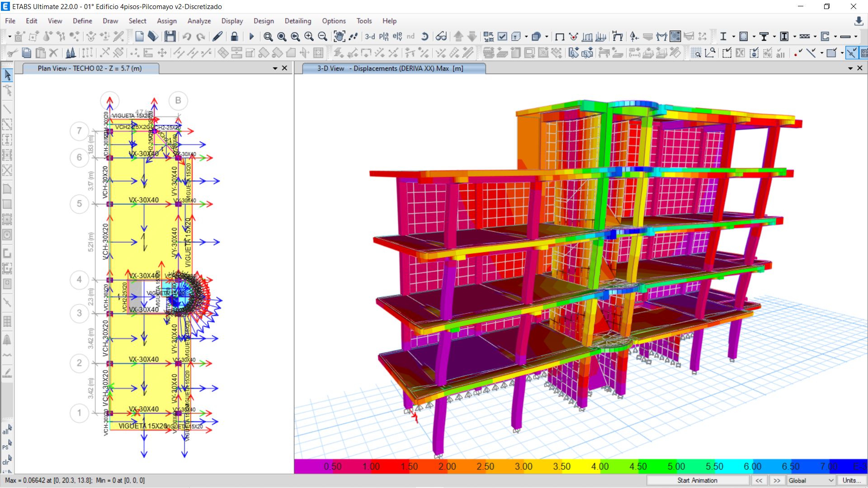
Task: Toggle the highlighted shell stress display button
Action: [x=675, y=37]
